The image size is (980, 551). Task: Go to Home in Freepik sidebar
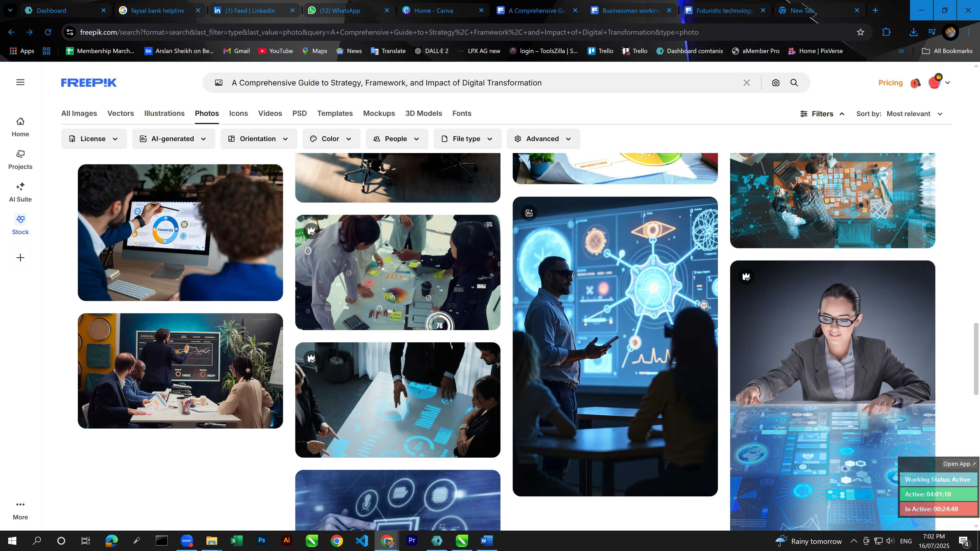click(20, 127)
